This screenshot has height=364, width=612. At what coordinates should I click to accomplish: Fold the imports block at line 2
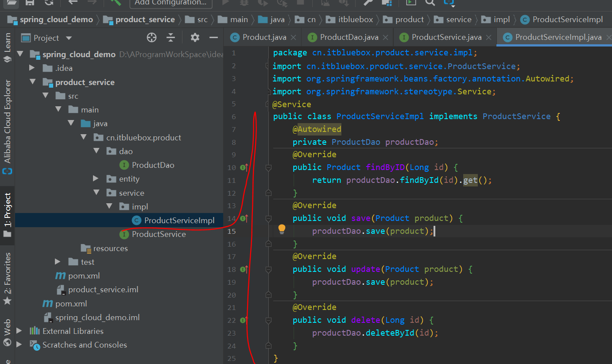point(267,66)
